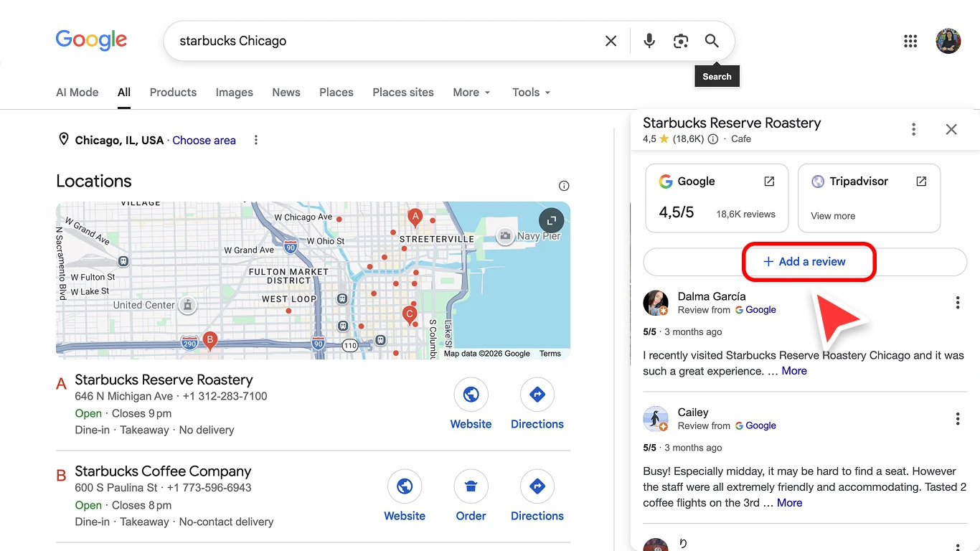
Task: Open Starbucks Coffee Company listing title
Action: point(163,471)
